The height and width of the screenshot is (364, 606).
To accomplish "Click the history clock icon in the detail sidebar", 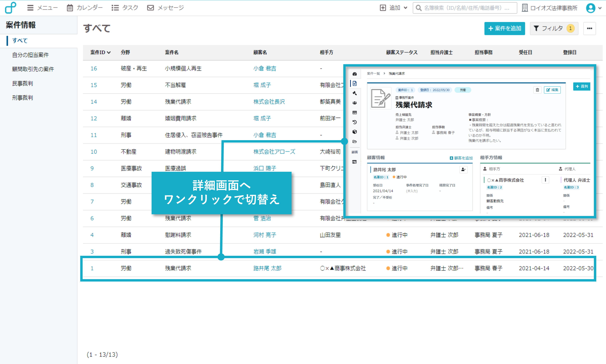I will point(355,122).
